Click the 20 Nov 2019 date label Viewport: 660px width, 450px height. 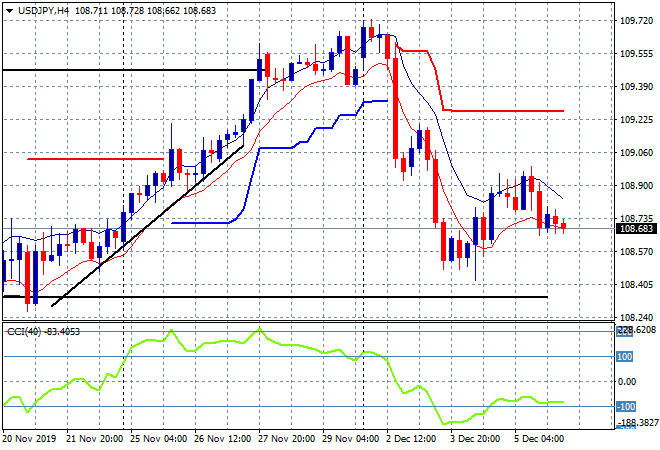coord(29,439)
